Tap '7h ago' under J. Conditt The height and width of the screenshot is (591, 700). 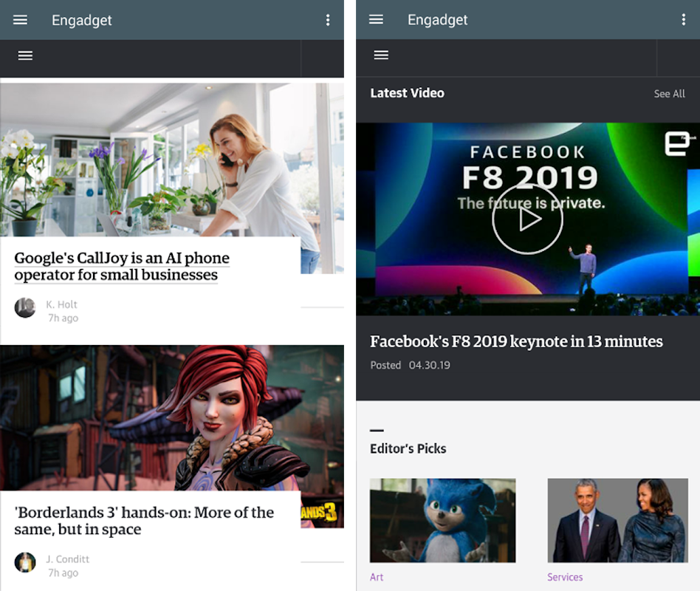point(63,573)
